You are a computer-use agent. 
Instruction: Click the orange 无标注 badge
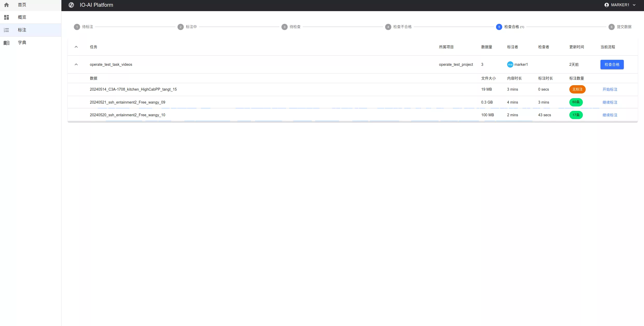[577, 89]
